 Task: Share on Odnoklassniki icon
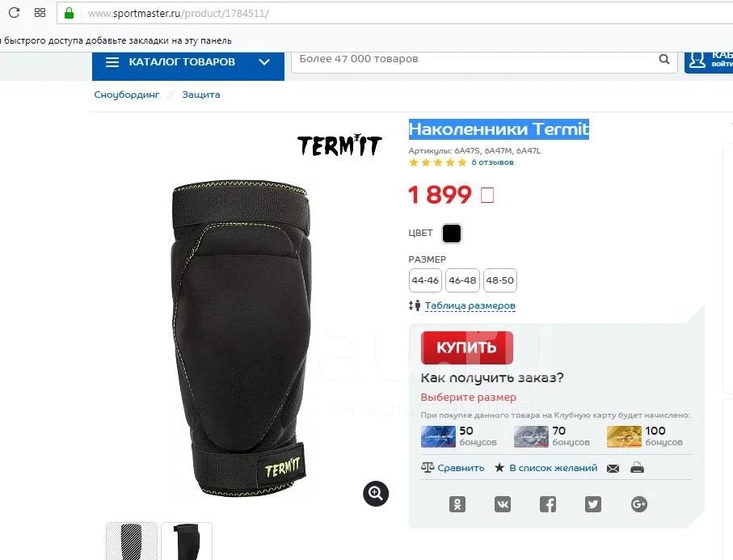pos(457,504)
